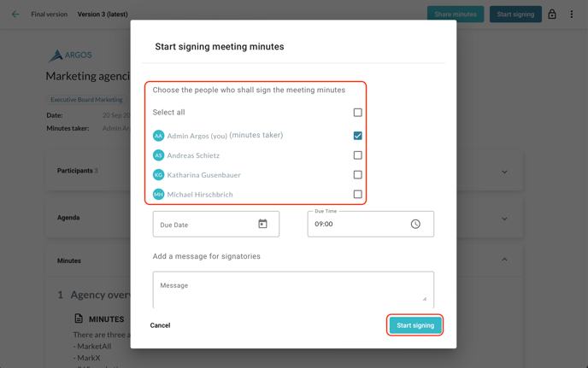Uncheck Admin Argos minutes taker checkbox

coord(357,136)
